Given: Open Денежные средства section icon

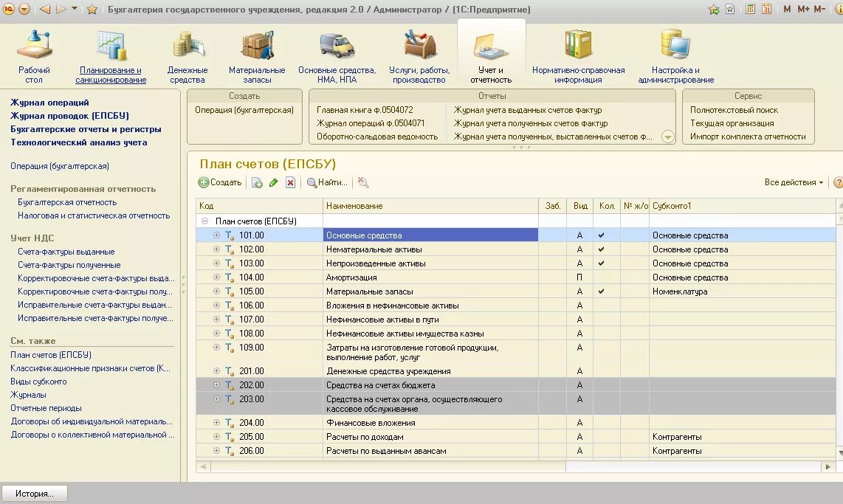Looking at the screenshot, I should 187,45.
